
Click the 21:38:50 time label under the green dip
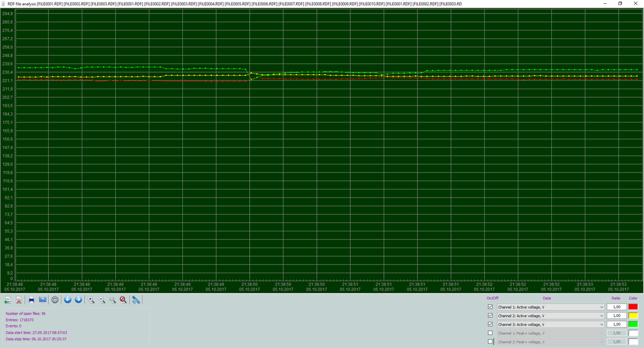(x=249, y=284)
